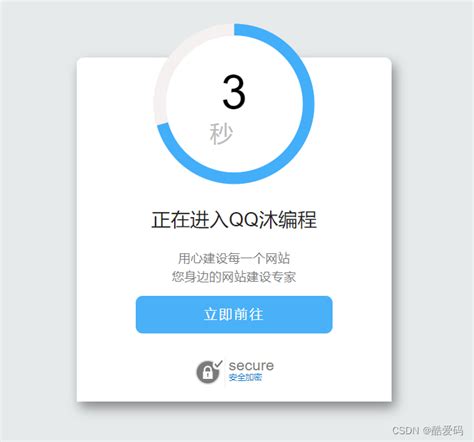Click the left end of the blue arc
This screenshot has width=474, height=442.
click(x=163, y=127)
